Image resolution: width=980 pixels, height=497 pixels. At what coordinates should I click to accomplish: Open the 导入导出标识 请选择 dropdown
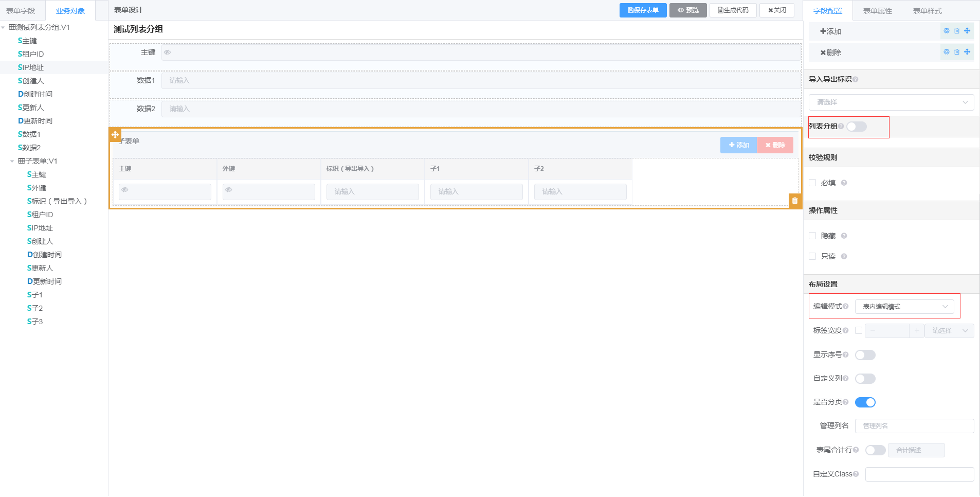(x=891, y=102)
